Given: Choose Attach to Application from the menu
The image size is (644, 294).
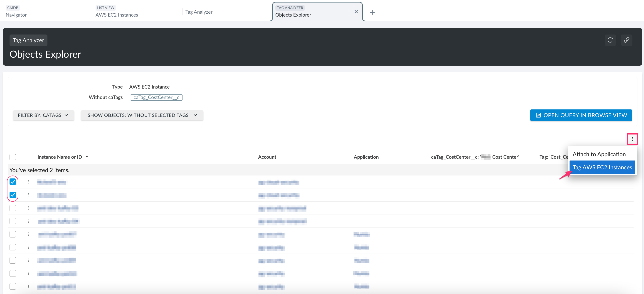Looking at the screenshot, I should coord(599,154).
